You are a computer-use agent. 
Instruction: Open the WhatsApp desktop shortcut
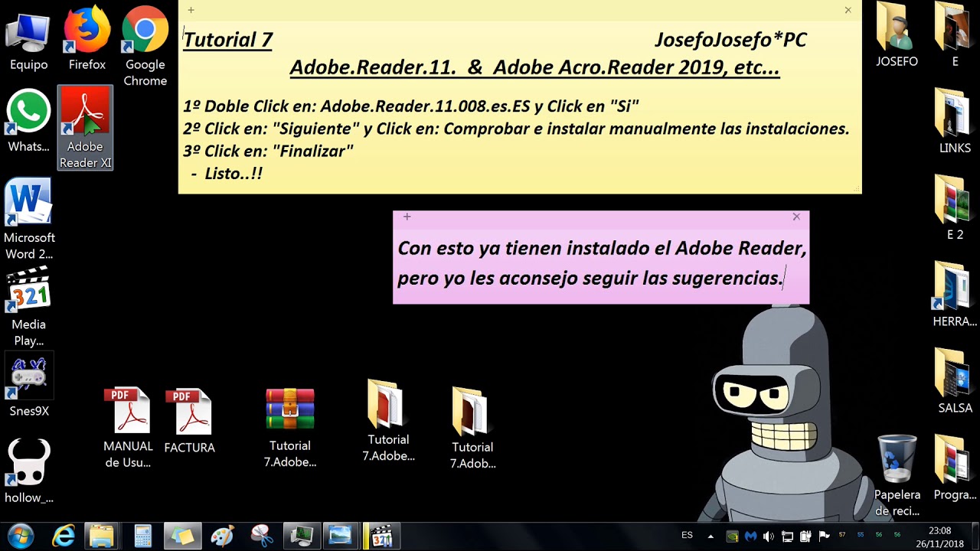coord(28,120)
